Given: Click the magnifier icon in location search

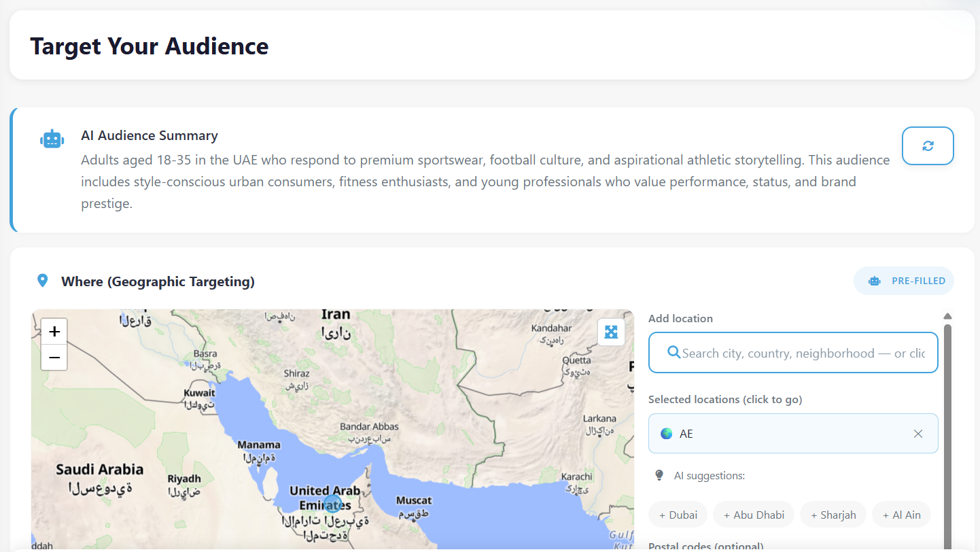Looking at the screenshot, I should click(x=674, y=352).
